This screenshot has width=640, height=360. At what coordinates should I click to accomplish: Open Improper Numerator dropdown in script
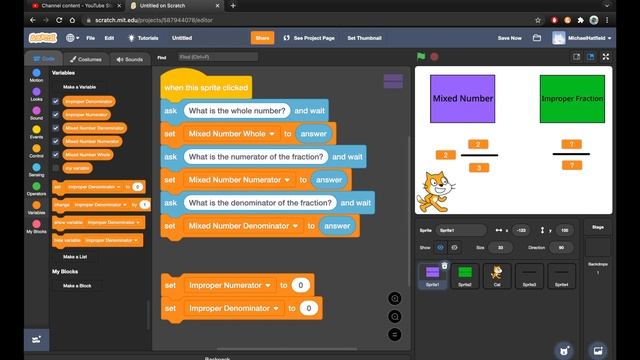point(230,285)
